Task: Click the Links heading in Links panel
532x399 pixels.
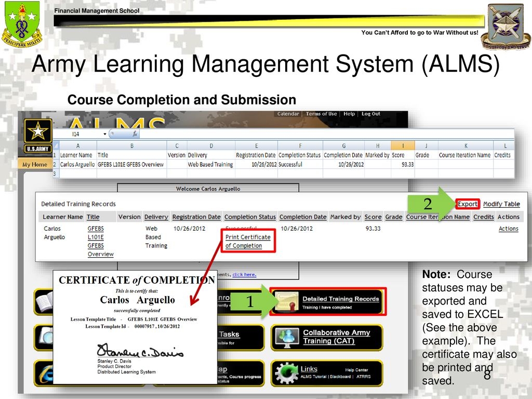Action: pyautogui.click(x=309, y=369)
